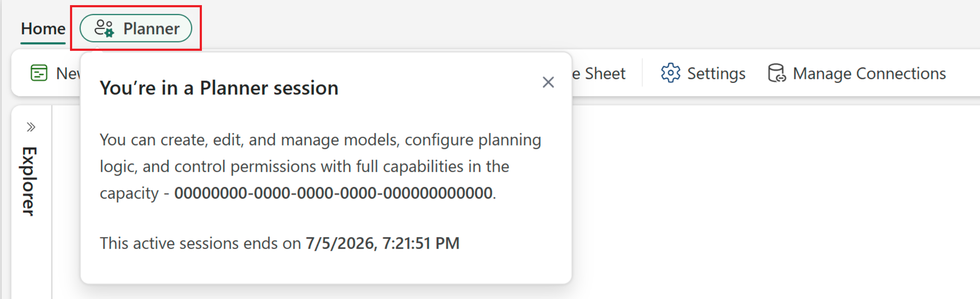Click the Manage Connections database icon
Image resolution: width=980 pixels, height=299 pixels.
click(x=776, y=73)
